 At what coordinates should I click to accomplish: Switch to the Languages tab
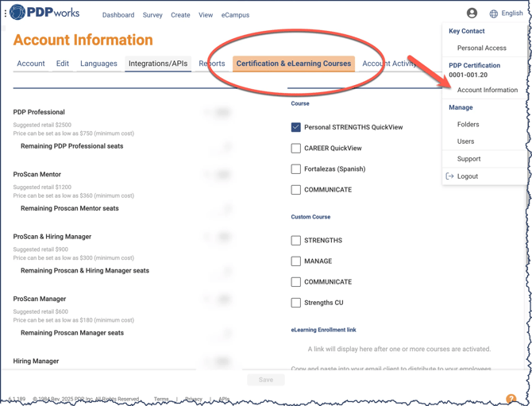pyautogui.click(x=98, y=64)
